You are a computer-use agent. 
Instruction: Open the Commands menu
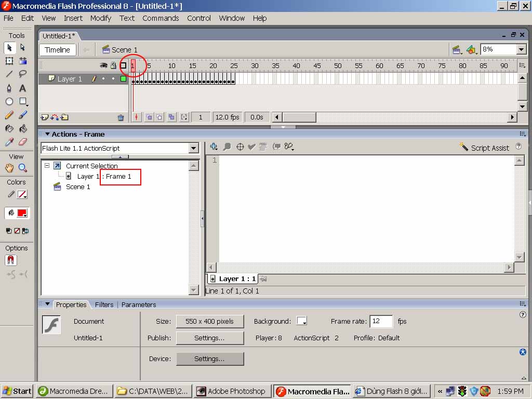tap(161, 18)
